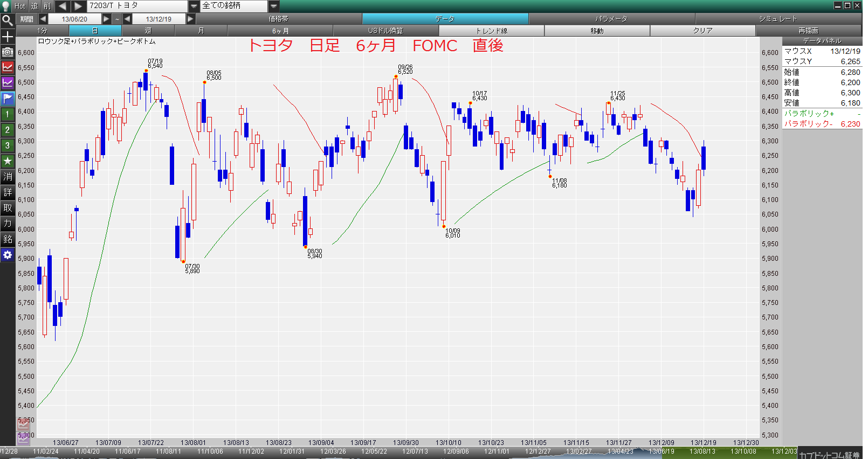
Task: Open the 全ての銘柄 list dropdown
Action: (274, 6)
